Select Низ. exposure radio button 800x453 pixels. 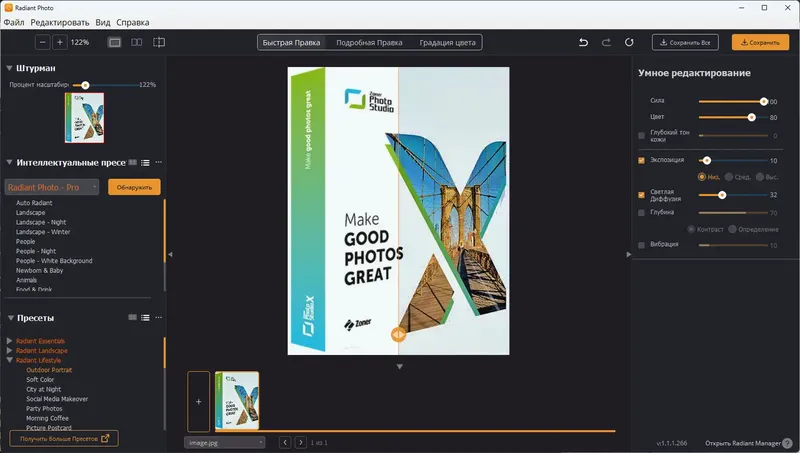pos(702,177)
